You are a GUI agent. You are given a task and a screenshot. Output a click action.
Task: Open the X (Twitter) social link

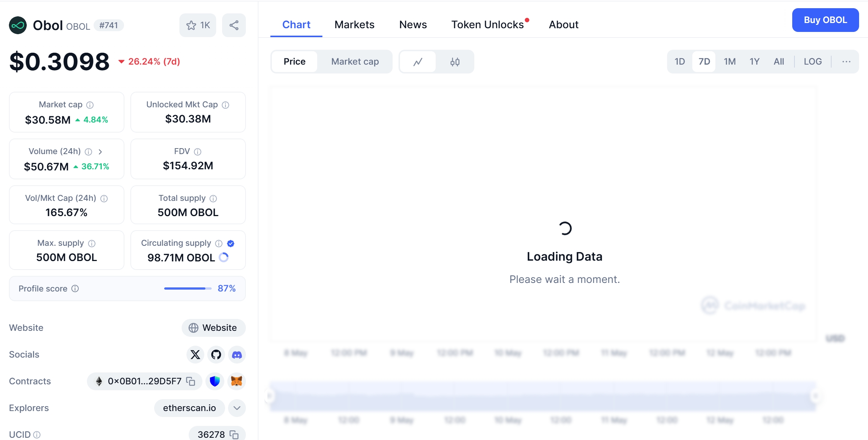click(x=195, y=355)
